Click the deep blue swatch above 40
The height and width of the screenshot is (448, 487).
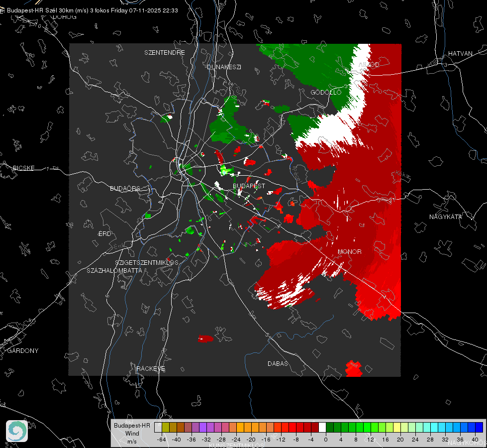(x=479, y=427)
